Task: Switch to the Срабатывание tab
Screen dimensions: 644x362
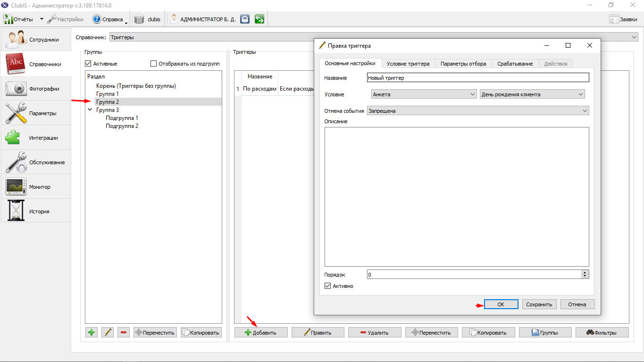Action: pos(515,64)
